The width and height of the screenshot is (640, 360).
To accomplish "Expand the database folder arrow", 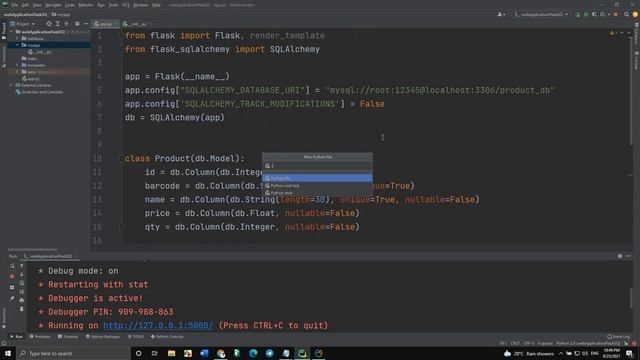I will click(18, 38).
